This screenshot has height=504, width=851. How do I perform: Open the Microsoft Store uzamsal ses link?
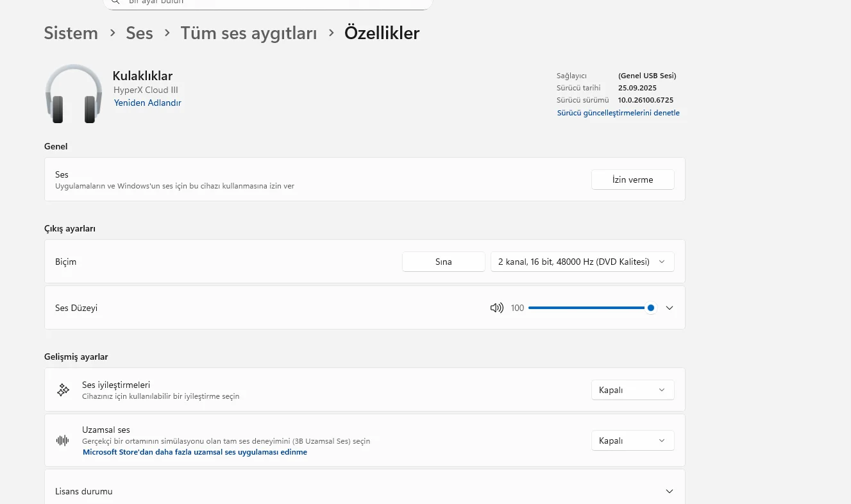click(x=195, y=452)
